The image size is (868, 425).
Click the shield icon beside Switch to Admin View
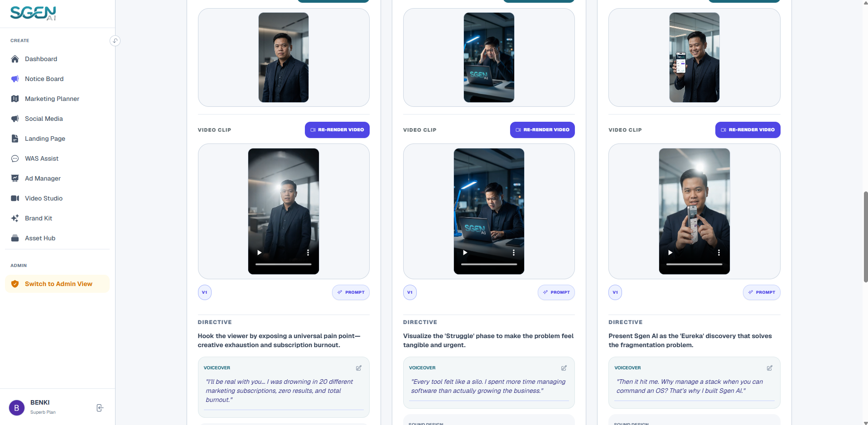click(x=15, y=284)
